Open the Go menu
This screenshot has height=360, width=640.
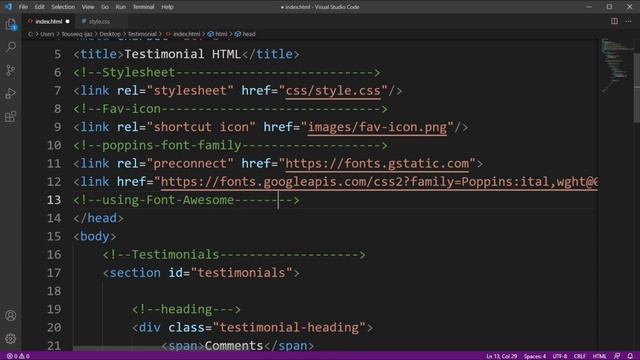click(x=104, y=7)
